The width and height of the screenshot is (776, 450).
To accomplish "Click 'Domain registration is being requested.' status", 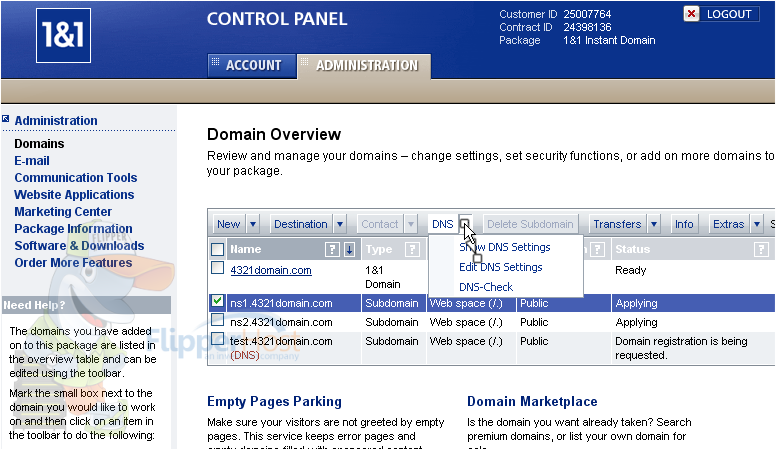I will (681, 348).
